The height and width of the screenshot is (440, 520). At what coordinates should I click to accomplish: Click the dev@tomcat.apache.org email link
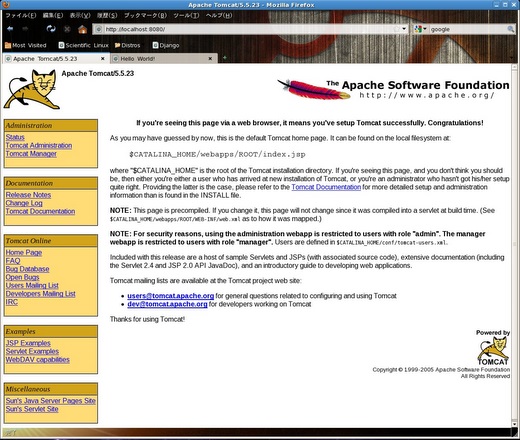point(167,304)
